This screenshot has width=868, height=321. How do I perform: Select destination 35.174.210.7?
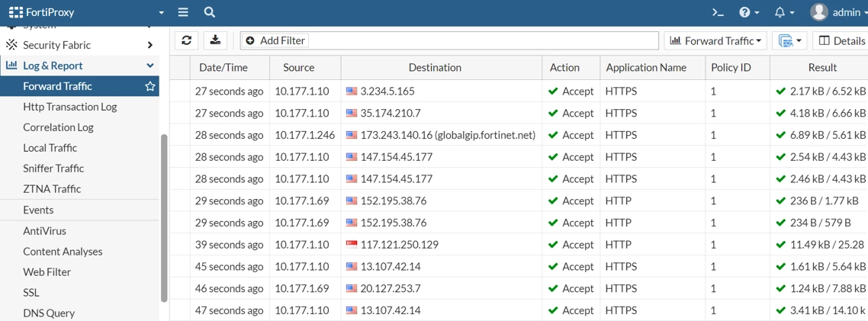coord(391,113)
